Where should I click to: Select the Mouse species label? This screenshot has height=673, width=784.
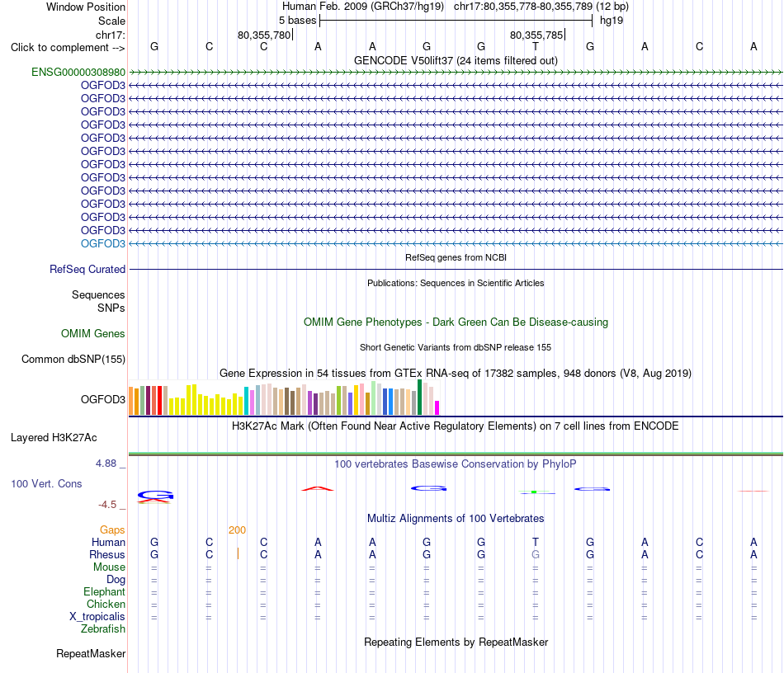pyautogui.click(x=109, y=567)
